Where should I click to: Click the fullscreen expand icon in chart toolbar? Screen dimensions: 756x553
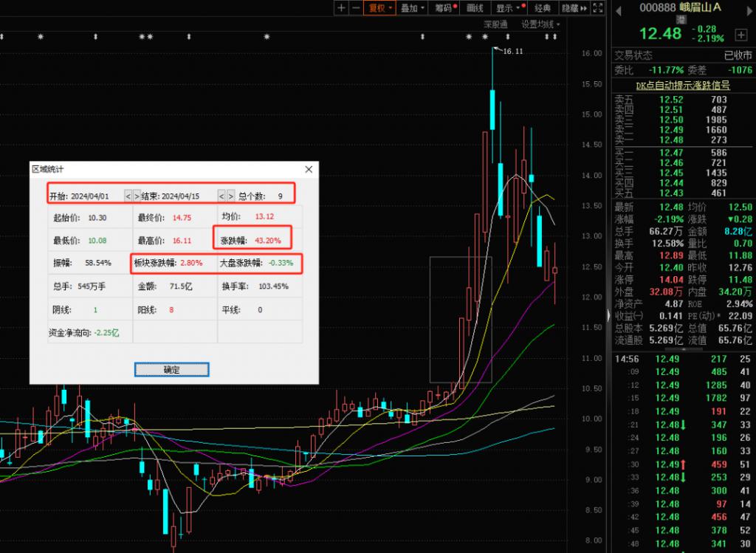coord(597,8)
